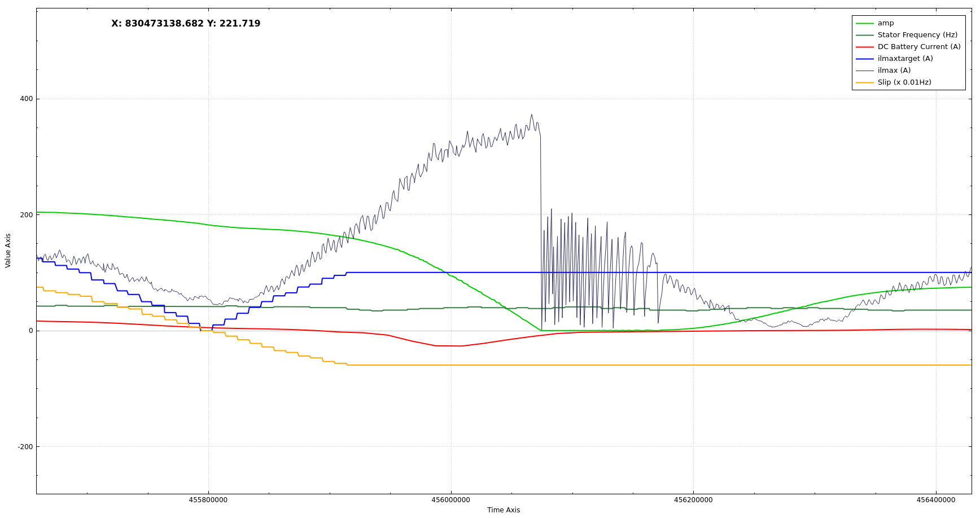The image size is (980, 518).
Task: Toggle the Stator Frequency (Hz) legend item
Action: click(917, 35)
